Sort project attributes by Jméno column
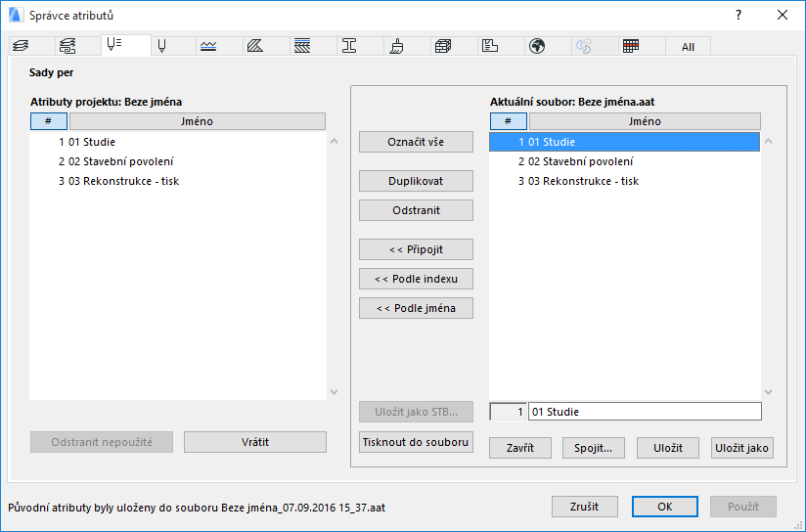Screen dimensions: 806x532 [197, 121]
